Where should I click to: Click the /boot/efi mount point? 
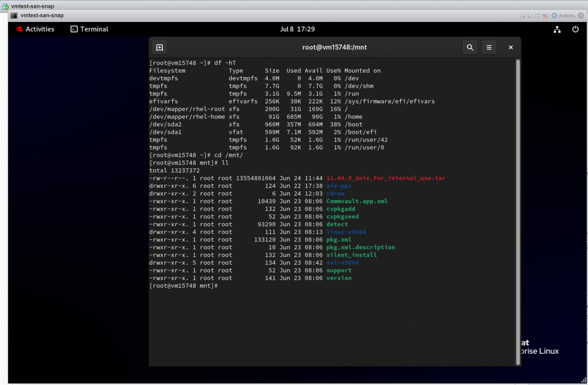(x=360, y=132)
